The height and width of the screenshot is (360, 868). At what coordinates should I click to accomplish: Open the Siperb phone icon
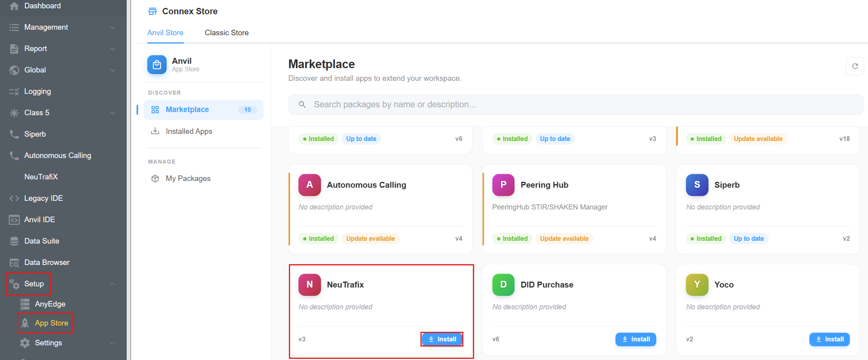(14, 134)
